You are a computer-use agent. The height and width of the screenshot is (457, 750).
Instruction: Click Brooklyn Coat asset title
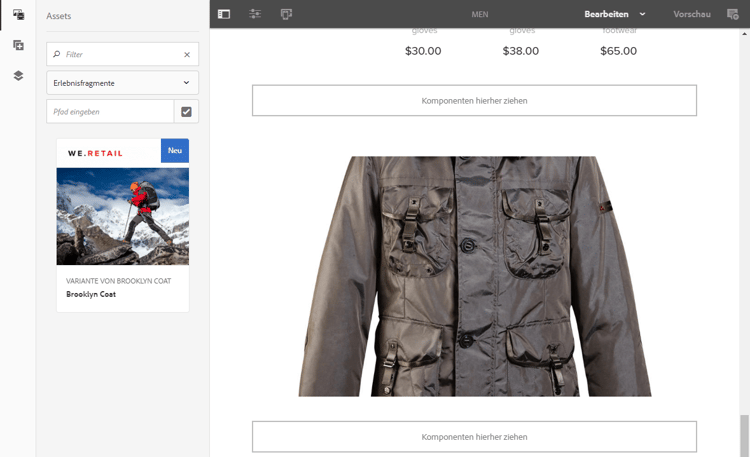pyautogui.click(x=91, y=294)
